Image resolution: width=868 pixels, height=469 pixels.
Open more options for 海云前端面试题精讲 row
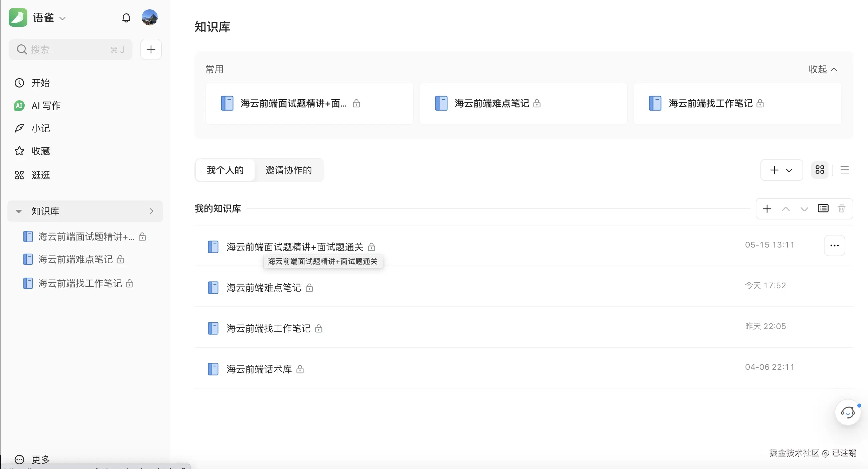click(x=834, y=246)
